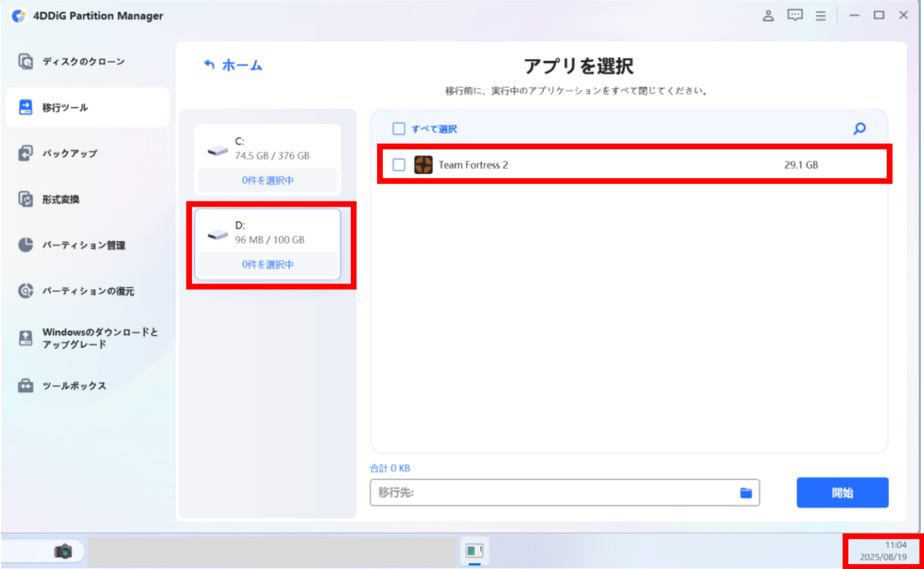Click D: drive 0件を選択中 label
Image resolution: width=924 pixels, height=569 pixels.
coord(268,264)
